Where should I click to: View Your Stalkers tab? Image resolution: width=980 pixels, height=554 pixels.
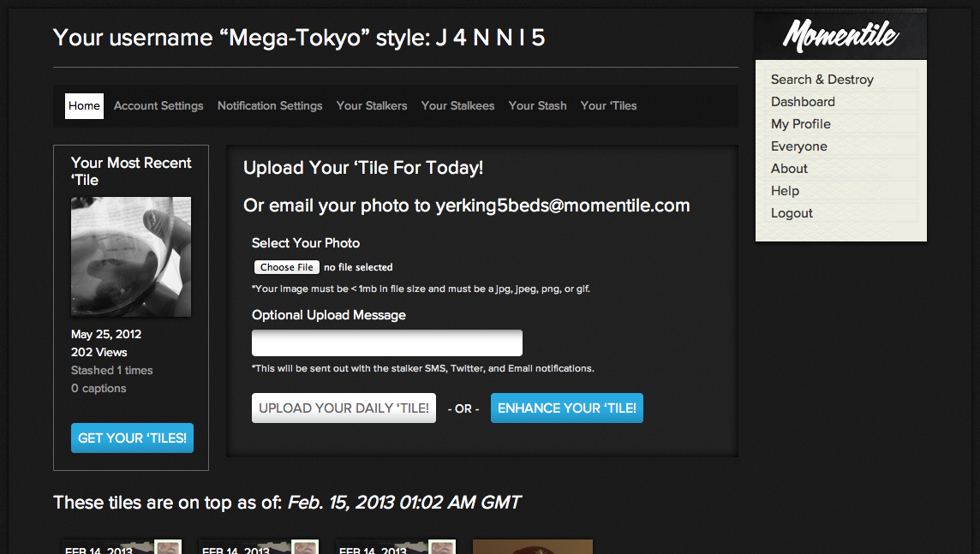[372, 105]
